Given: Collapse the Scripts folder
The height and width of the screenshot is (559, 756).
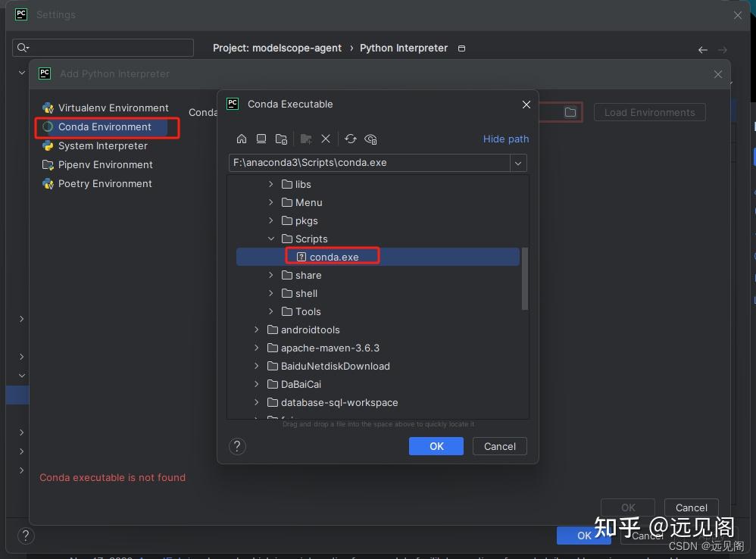Looking at the screenshot, I should click(x=270, y=239).
